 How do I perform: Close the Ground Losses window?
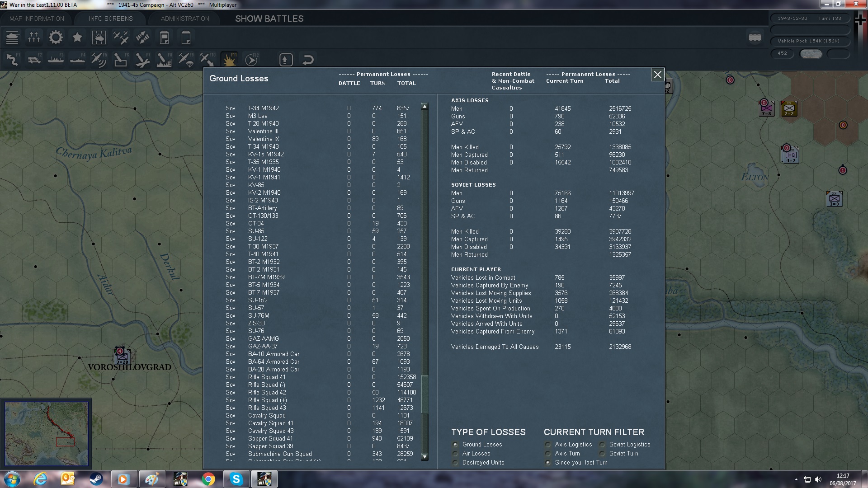click(x=657, y=75)
